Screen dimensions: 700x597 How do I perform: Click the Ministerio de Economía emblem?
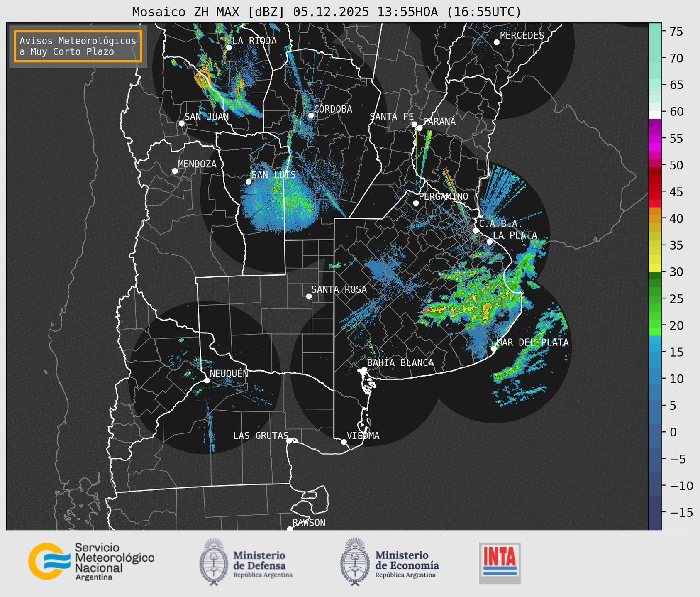[355, 562]
